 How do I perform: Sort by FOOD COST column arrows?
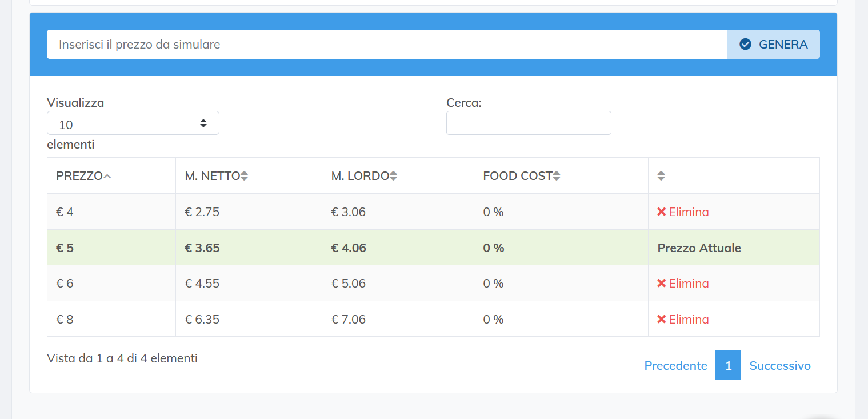tap(557, 176)
